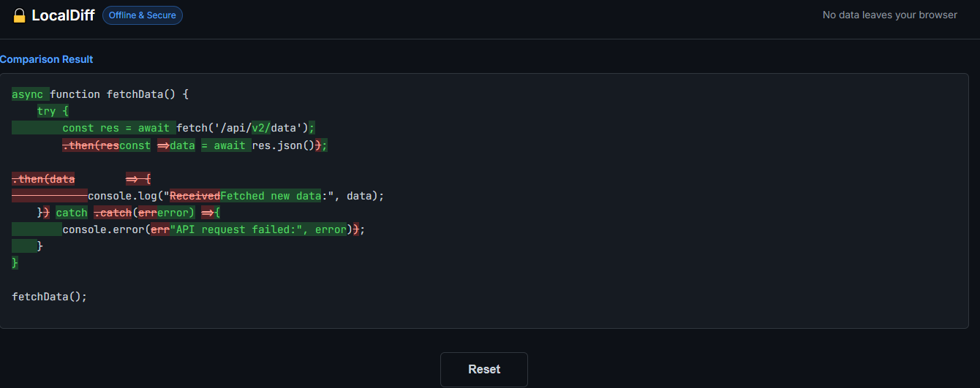Click the added '"API request failed:", error' text

pos(258,229)
